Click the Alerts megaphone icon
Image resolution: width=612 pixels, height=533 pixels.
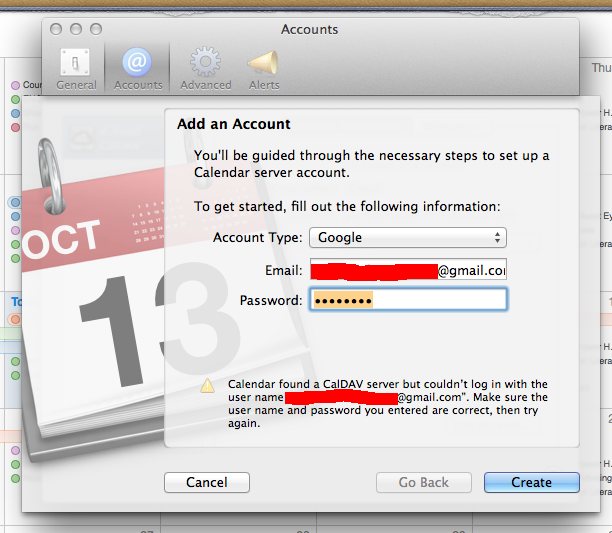(263, 62)
